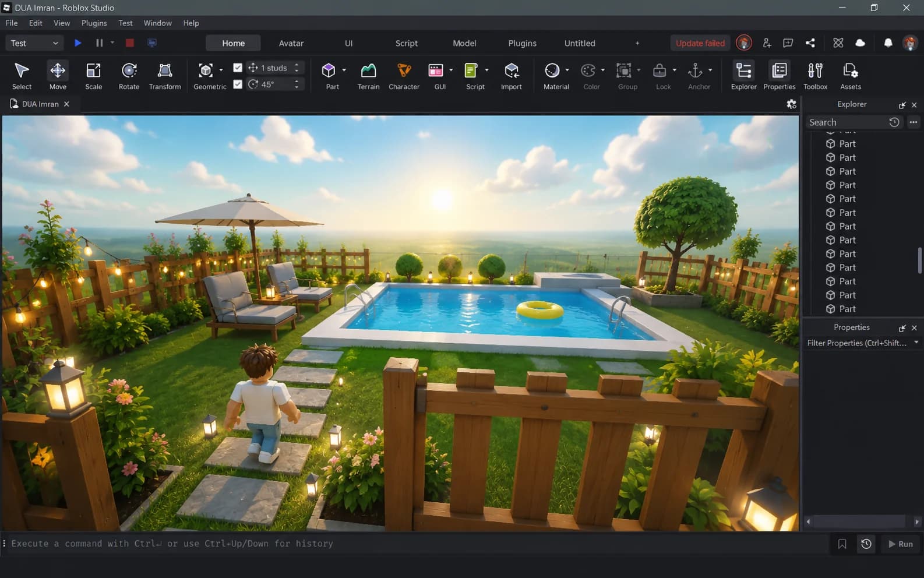
Task: Click the Import 3D tool
Action: click(x=511, y=76)
